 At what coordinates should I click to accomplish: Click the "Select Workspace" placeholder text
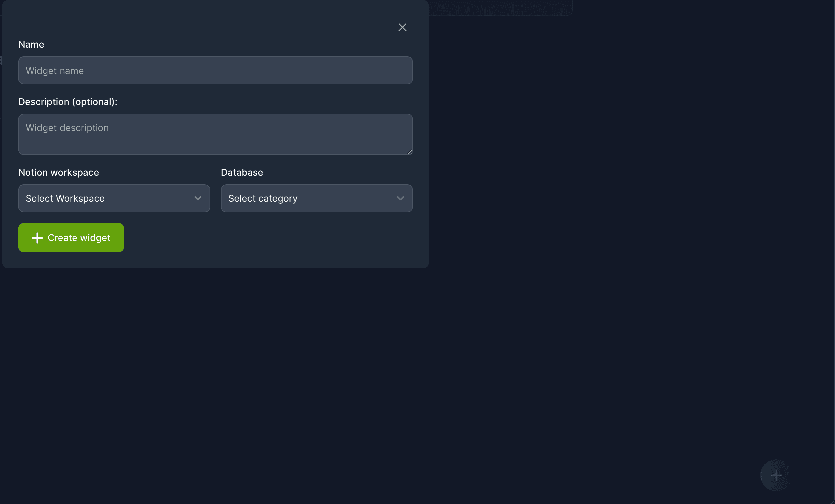(x=65, y=198)
